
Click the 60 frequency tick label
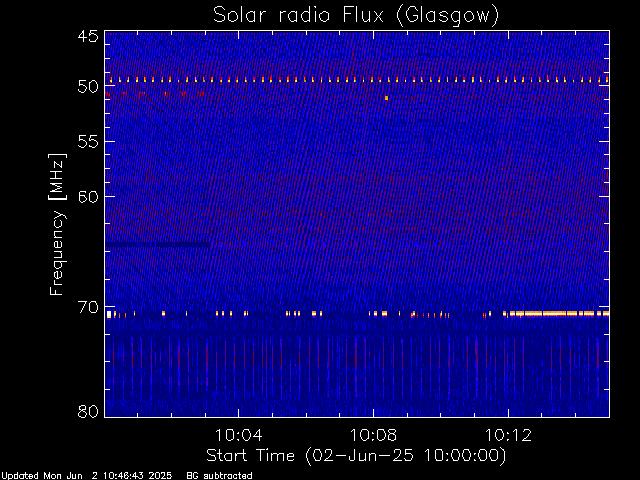pyautogui.click(x=88, y=197)
